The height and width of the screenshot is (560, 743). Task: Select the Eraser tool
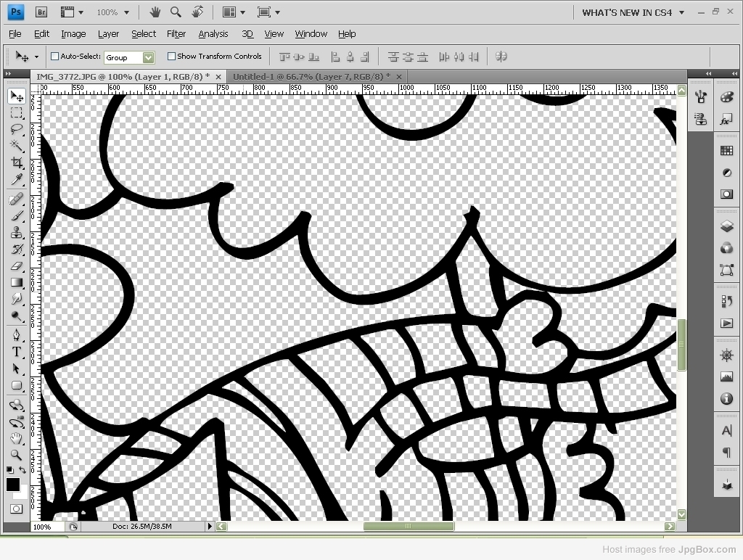[17, 265]
